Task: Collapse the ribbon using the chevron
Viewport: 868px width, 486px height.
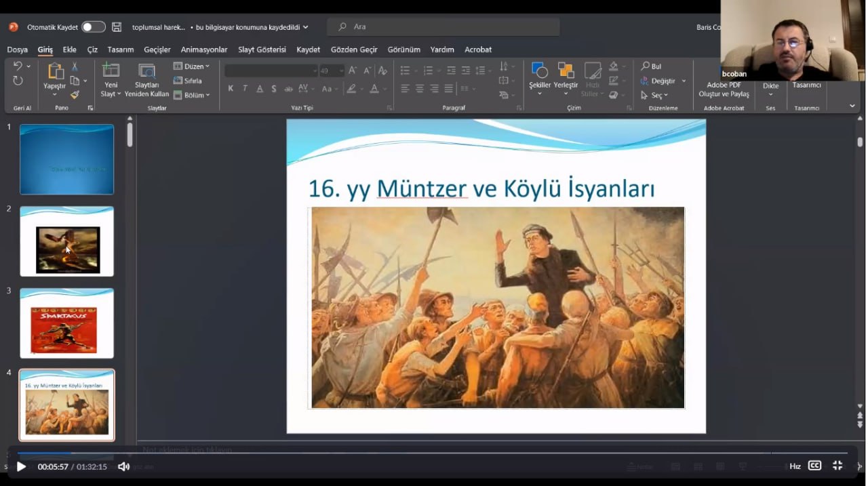Action: tap(852, 106)
